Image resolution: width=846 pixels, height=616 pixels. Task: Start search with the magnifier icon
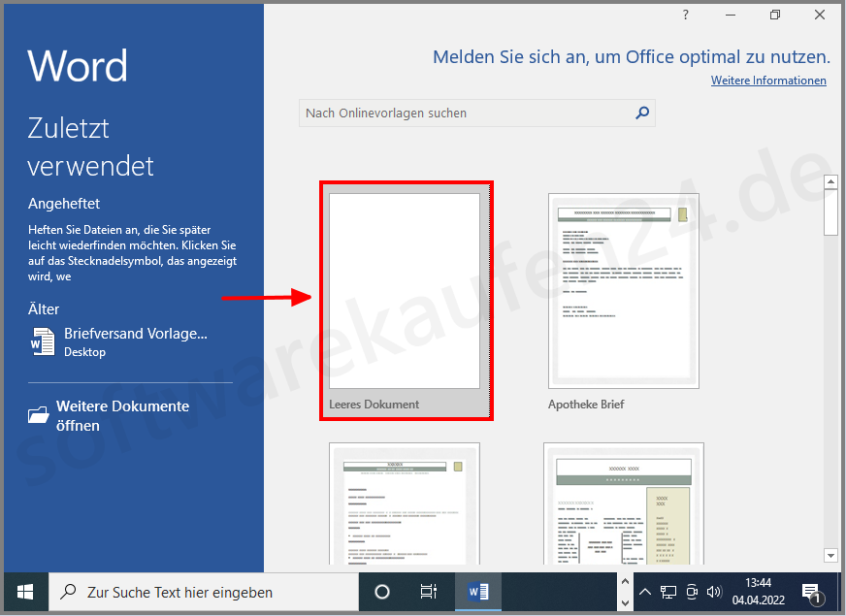pos(641,113)
